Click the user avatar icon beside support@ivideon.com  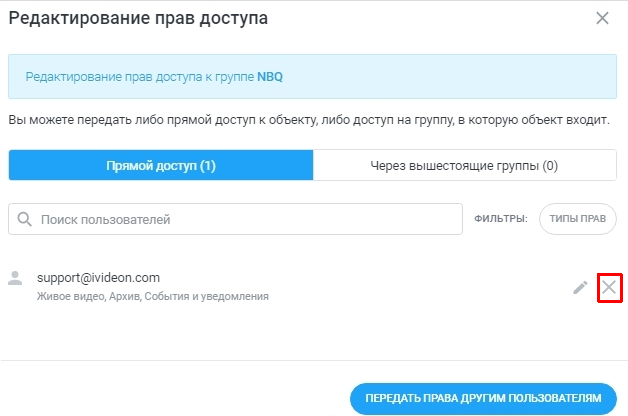[x=15, y=278]
